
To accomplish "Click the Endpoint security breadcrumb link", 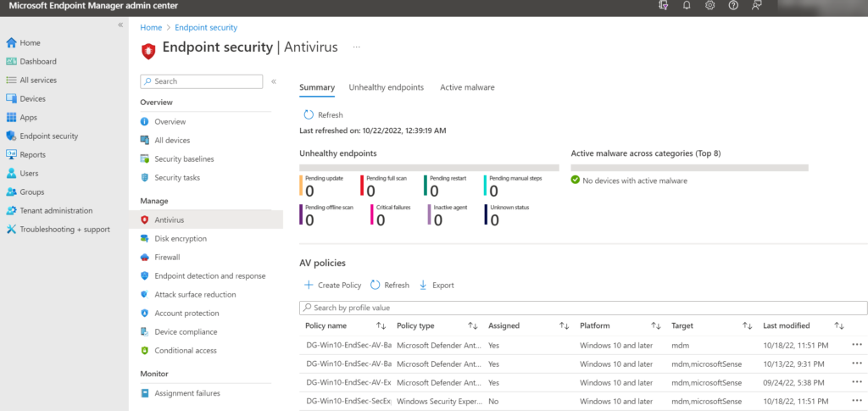I will coord(206,27).
